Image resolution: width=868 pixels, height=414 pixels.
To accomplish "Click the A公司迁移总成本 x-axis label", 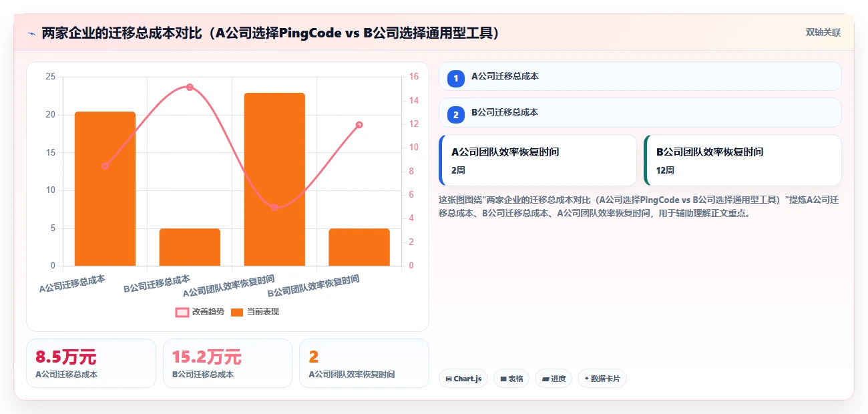I will tap(72, 283).
